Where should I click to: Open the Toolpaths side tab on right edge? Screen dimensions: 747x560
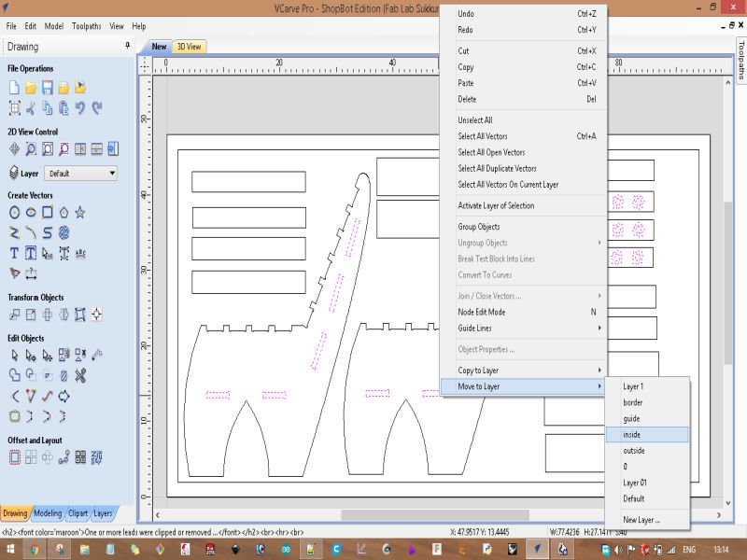coord(741,61)
